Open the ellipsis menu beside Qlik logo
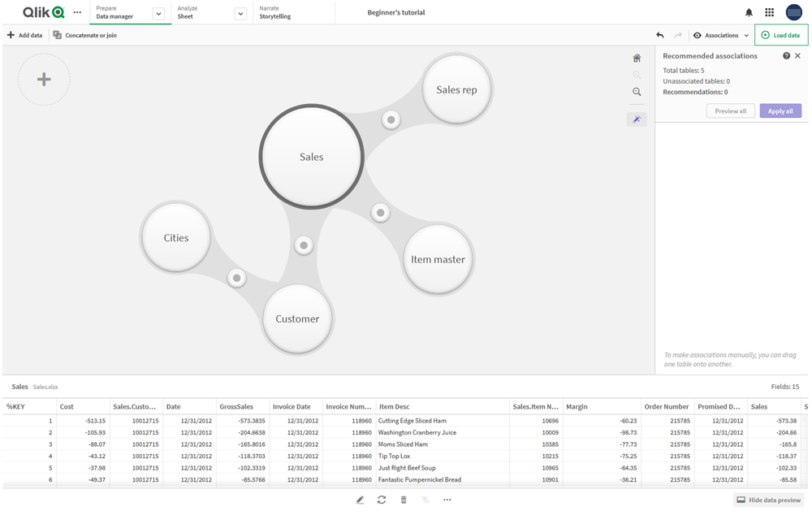This screenshot has width=812, height=511. click(x=77, y=13)
